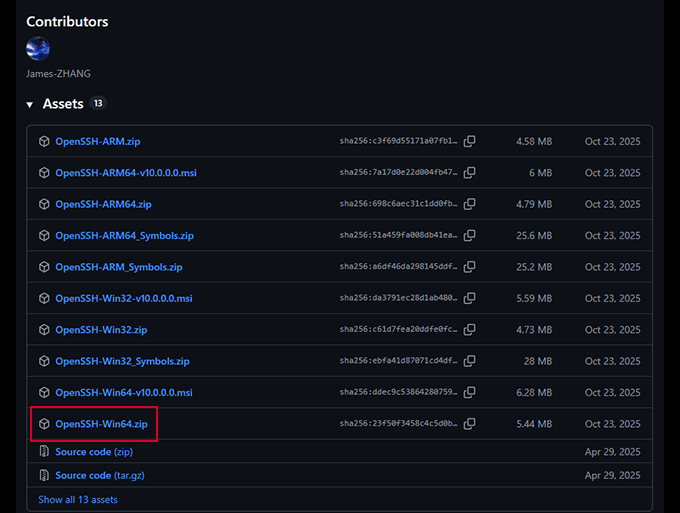
Task: Download OpenSSH-Win32.zip
Action: (101, 330)
